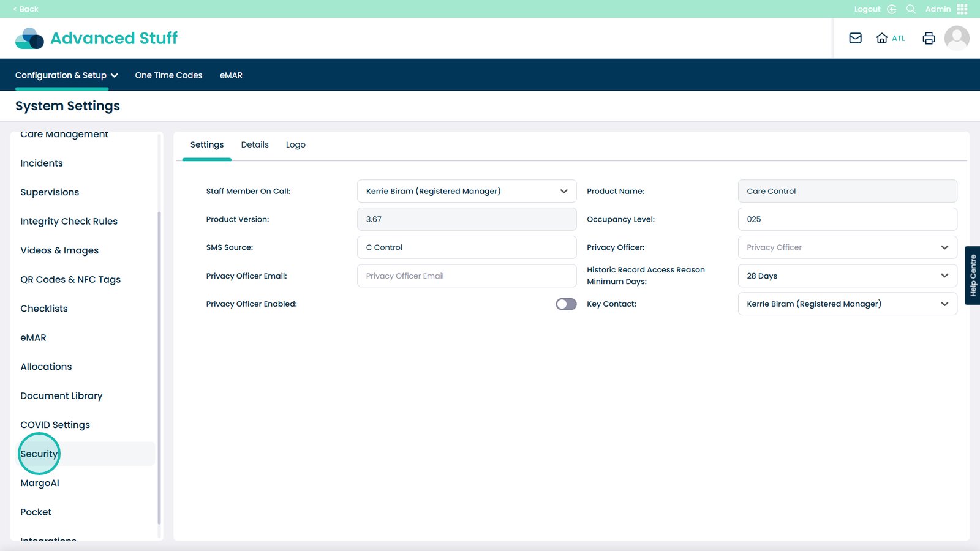Click the Privacy Officer Email field
The height and width of the screenshot is (551, 980).
pyautogui.click(x=466, y=276)
